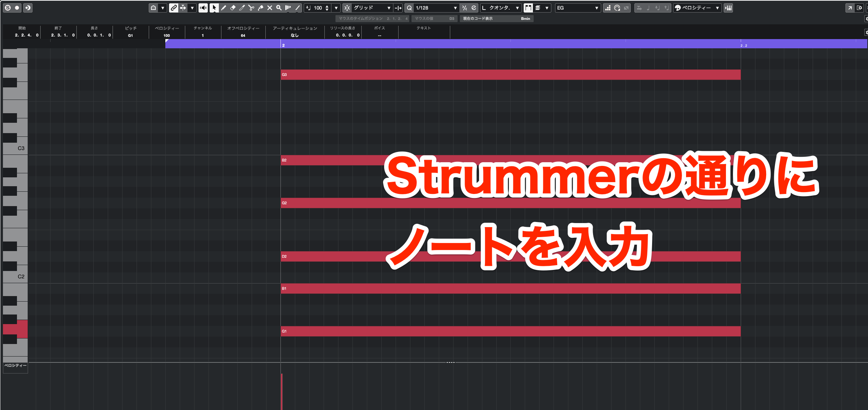Click the Q apply quantize icon
This screenshot has width=868, height=410.
point(409,8)
